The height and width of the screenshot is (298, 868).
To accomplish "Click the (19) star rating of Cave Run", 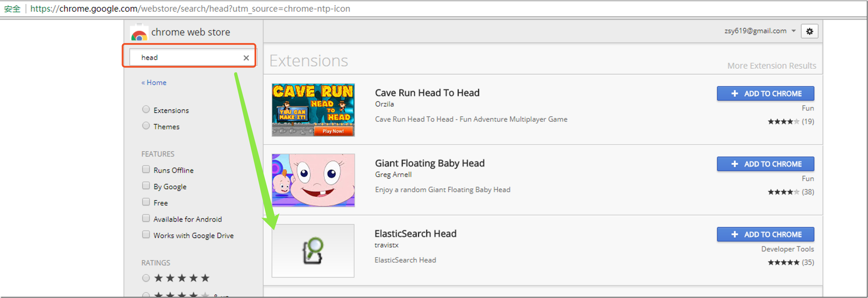I will point(790,122).
